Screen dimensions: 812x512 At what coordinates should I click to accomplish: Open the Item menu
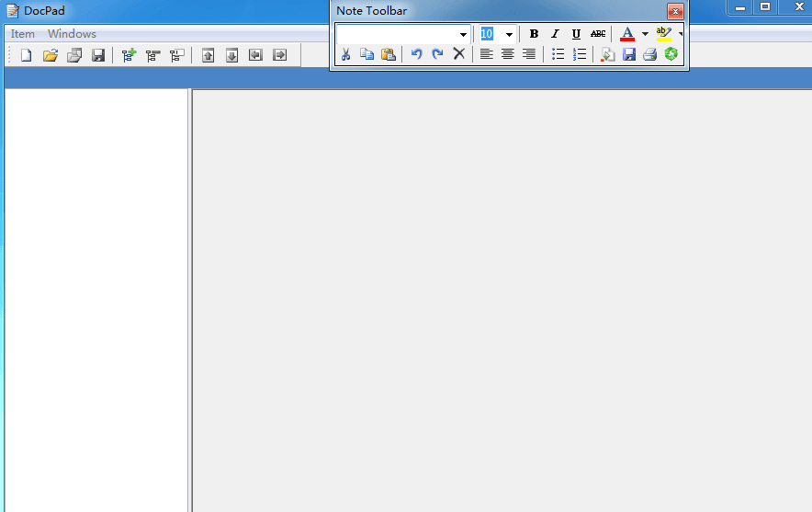point(23,34)
